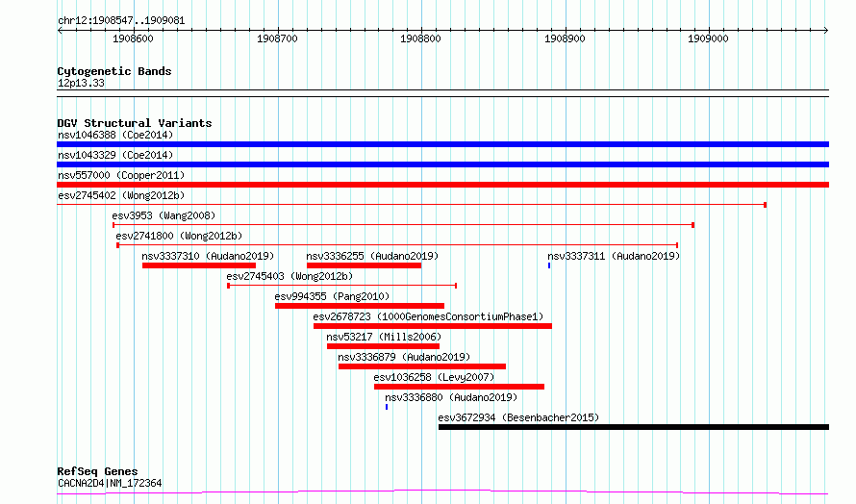
Task: Click the left arrow of the ruler
Action: (60, 31)
